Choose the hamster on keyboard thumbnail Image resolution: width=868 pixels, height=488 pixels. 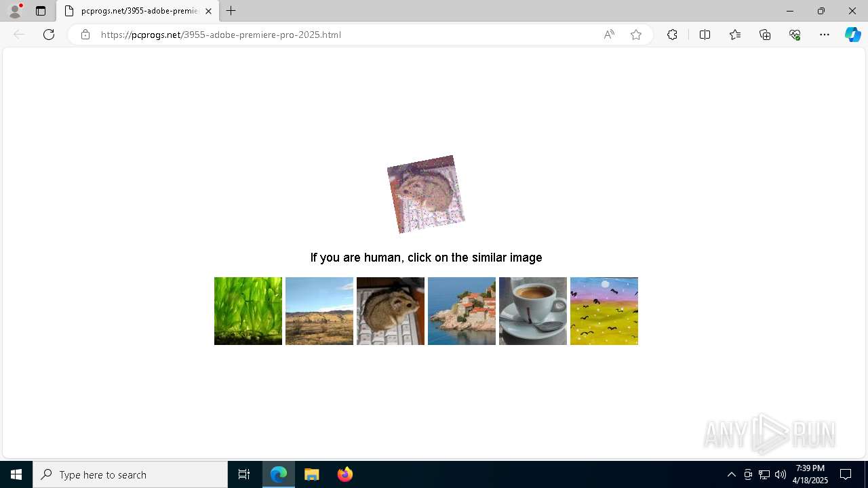tap(391, 311)
